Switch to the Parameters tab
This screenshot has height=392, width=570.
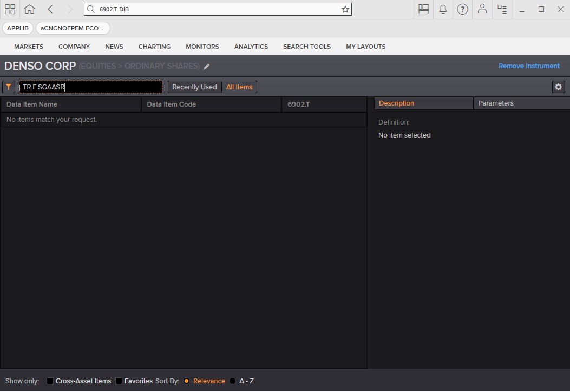[x=522, y=103]
